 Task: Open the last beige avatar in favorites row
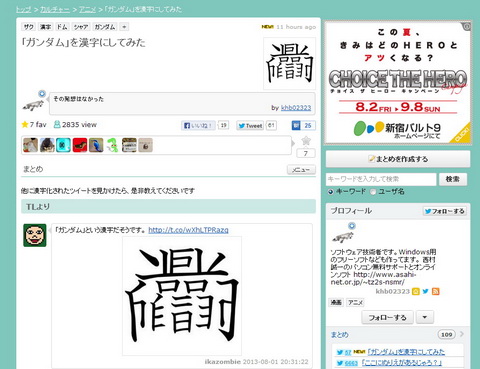(x=145, y=145)
